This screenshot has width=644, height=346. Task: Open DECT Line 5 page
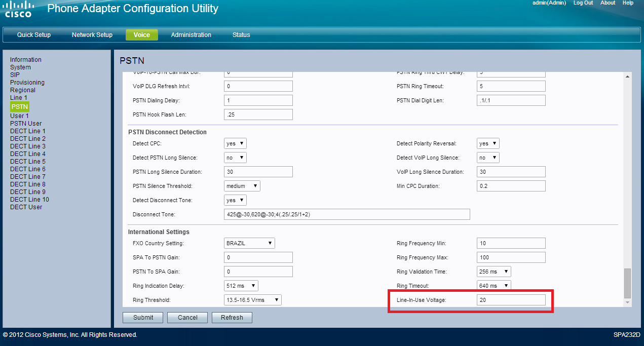click(28, 162)
